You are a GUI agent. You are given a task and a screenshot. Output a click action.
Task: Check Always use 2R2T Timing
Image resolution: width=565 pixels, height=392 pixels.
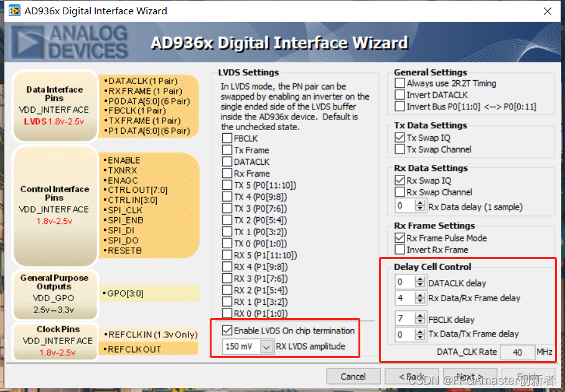pos(399,83)
